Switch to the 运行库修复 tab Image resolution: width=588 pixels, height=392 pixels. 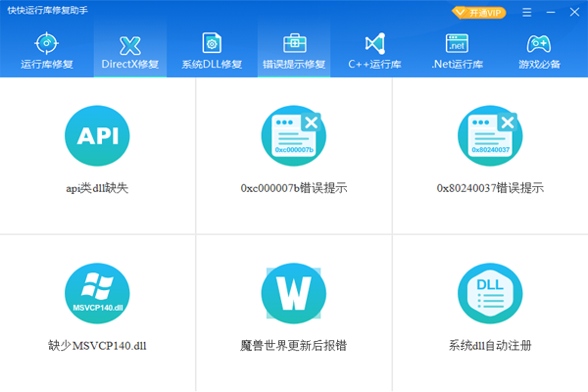click(x=46, y=51)
